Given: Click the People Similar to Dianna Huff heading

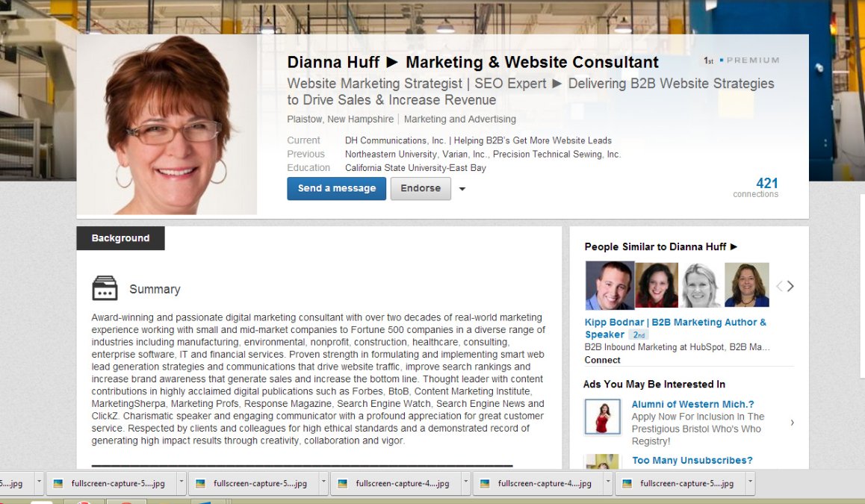Looking at the screenshot, I should pyautogui.click(x=661, y=246).
